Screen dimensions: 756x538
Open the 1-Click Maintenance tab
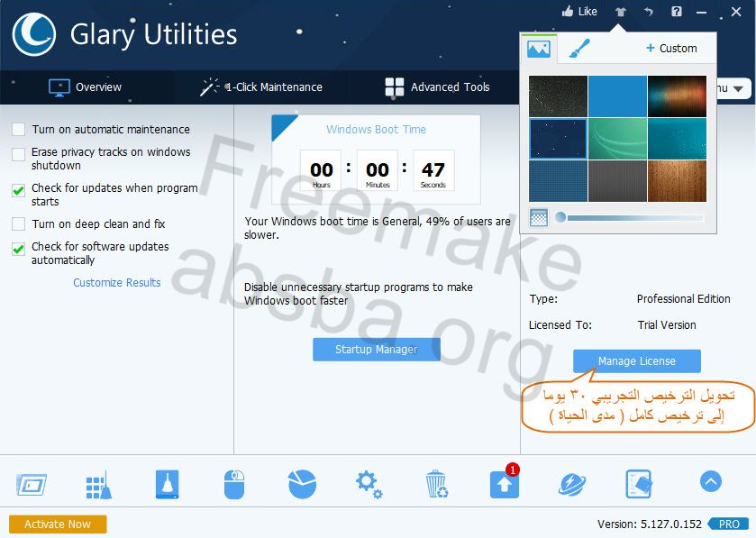point(260,87)
